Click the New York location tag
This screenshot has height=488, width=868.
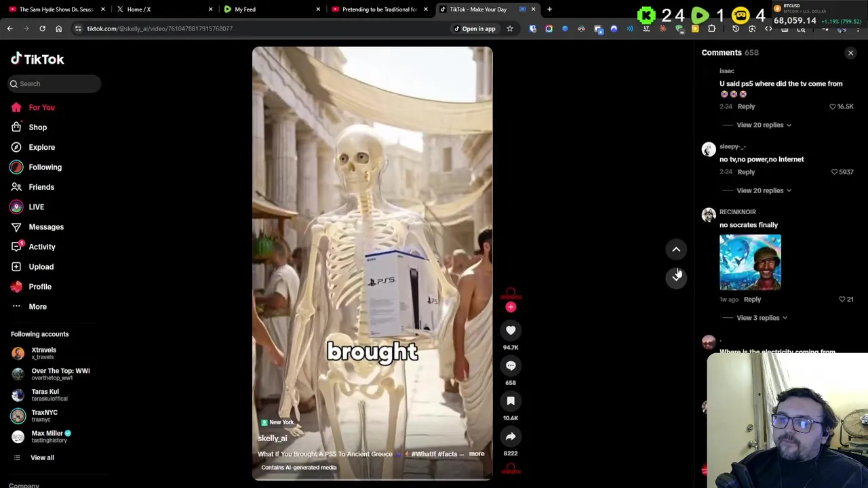[277, 422]
